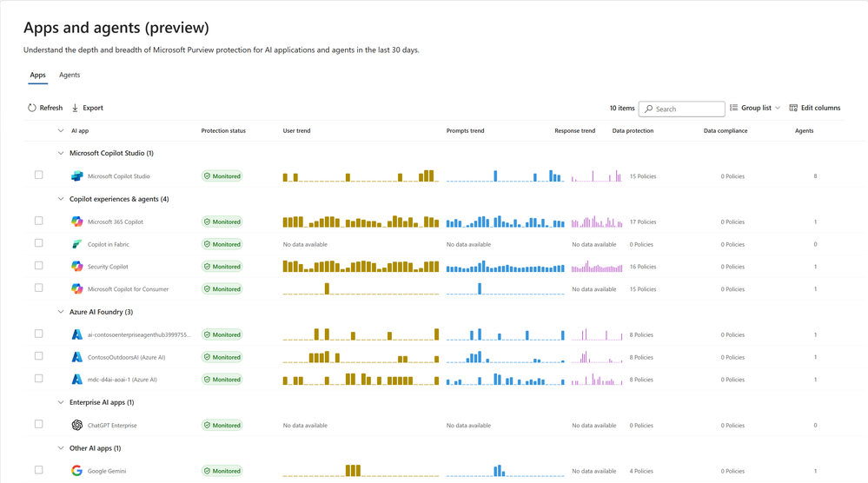Click the Export button

tap(87, 108)
